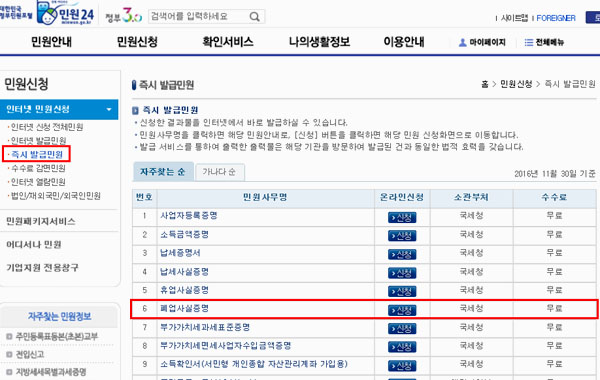
Task: Open the 확인서비스 main menu
Action: (x=228, y=42)
